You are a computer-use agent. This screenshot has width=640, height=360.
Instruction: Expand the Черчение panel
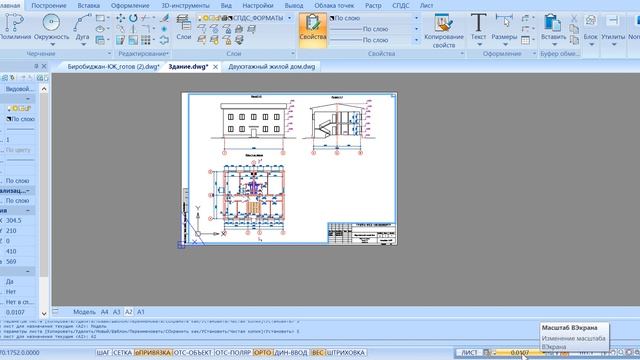109,53
